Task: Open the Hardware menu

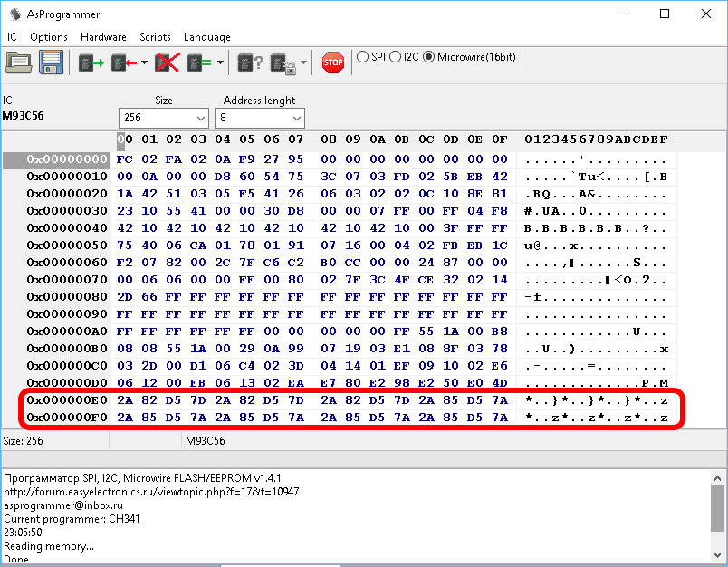Action: 103,37
